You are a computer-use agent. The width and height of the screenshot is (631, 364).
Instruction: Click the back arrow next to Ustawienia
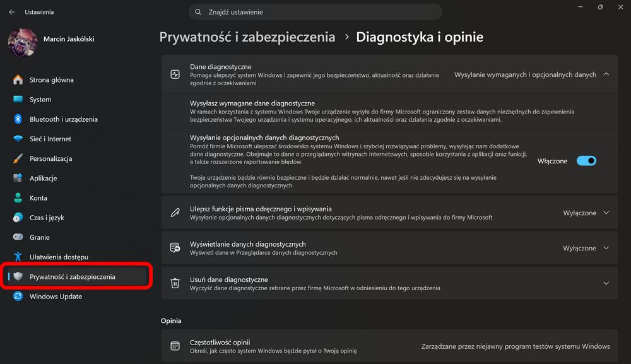click(x=11, y=12)
